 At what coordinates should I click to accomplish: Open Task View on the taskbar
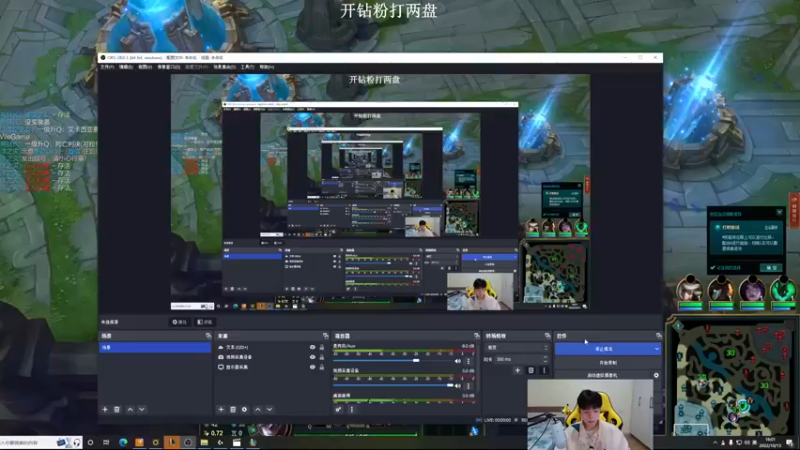[x=106, y=442]
